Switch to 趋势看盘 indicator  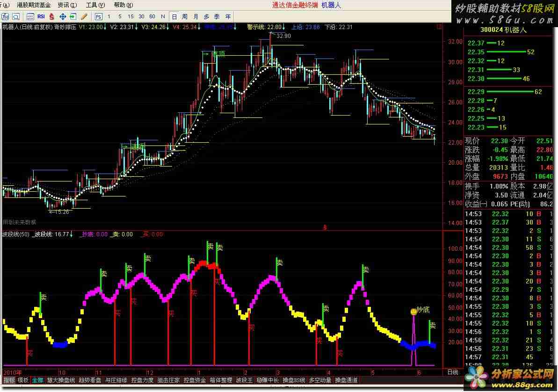pyautogui.click(x=90, y=380)
